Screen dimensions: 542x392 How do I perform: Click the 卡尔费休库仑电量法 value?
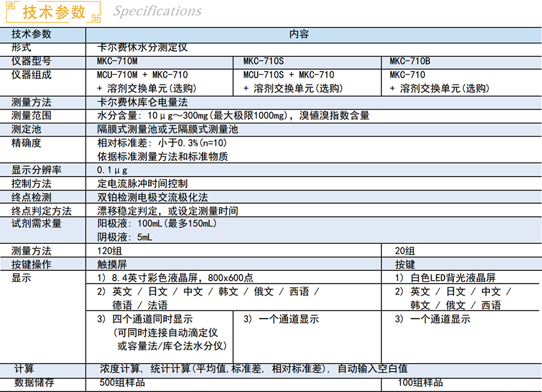click(x=142, y=102)
